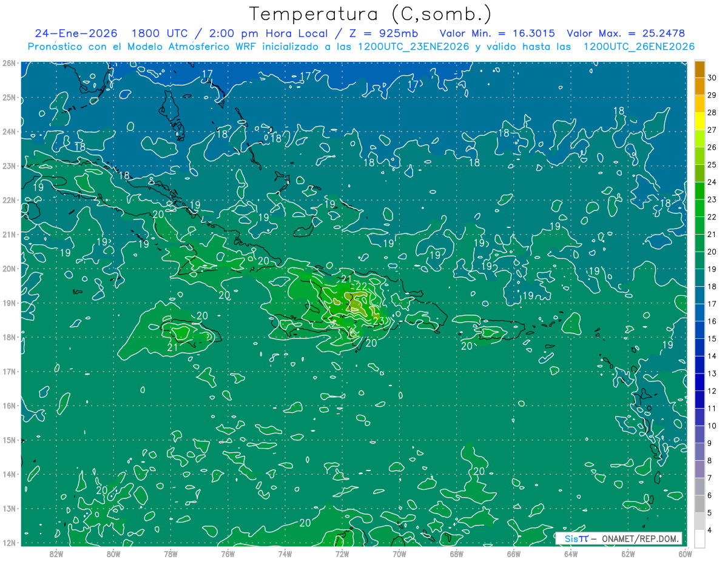Click the '17N' latitude axis label
Screen dimensions: 728x562
tap(9, 372)
